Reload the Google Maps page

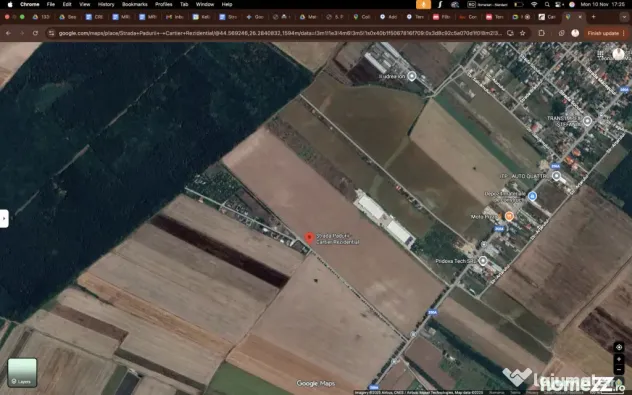35,33
